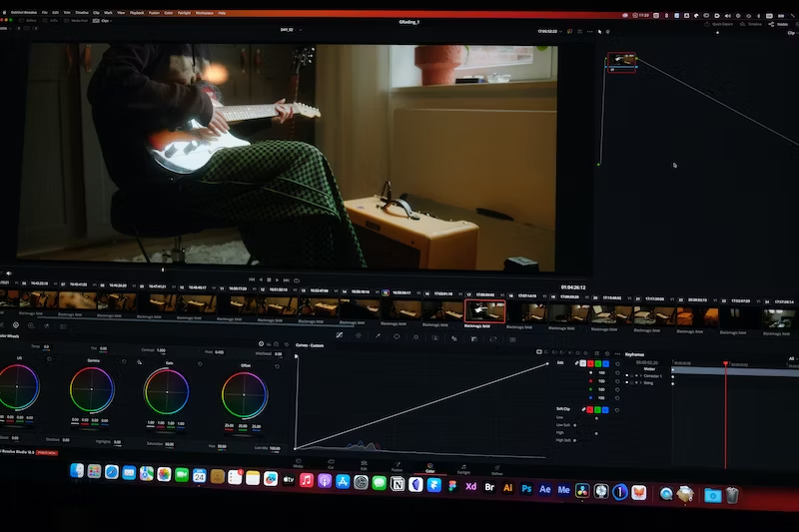This screenshot has height=532, width=799.
Task: Toggle the Y luminance curve channel
Action: tap(583, 363)
